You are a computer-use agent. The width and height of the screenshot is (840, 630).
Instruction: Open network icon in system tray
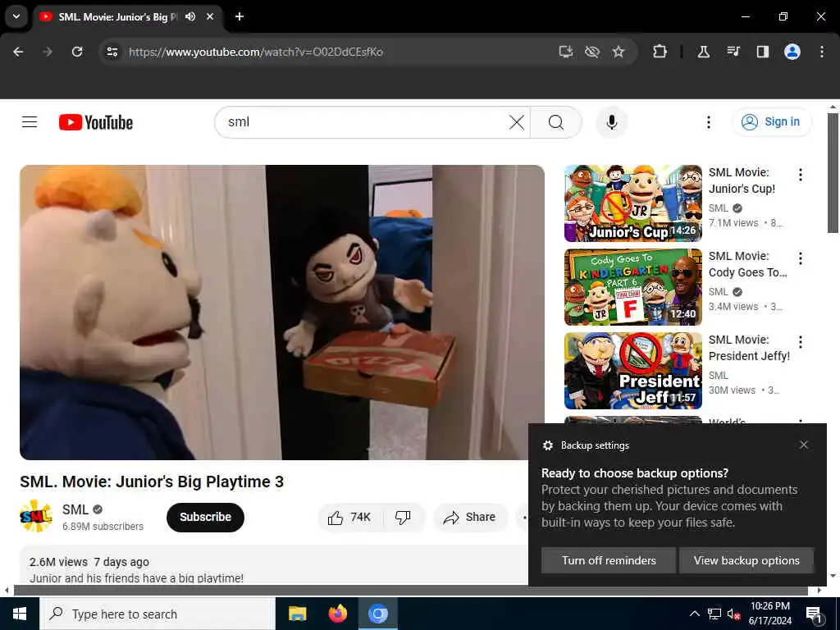[714, 614]
